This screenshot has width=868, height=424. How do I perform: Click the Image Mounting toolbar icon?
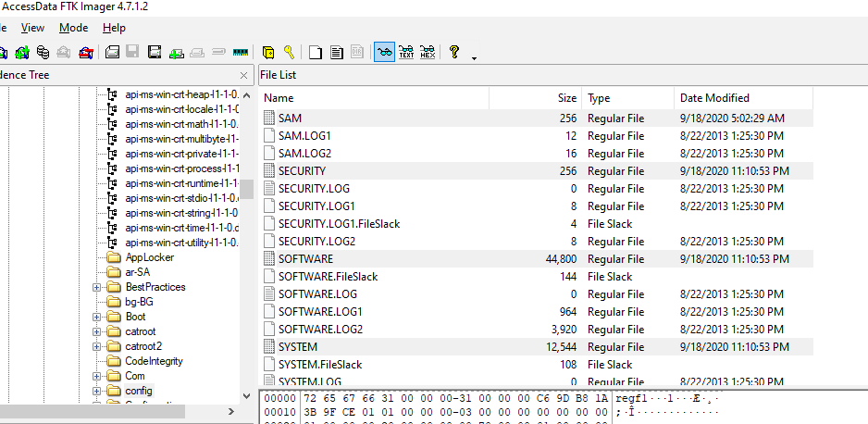pos(43,52)
